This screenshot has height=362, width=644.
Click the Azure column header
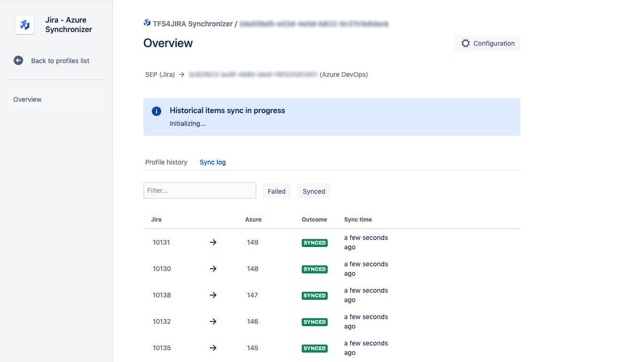click(x=253, y=220)
